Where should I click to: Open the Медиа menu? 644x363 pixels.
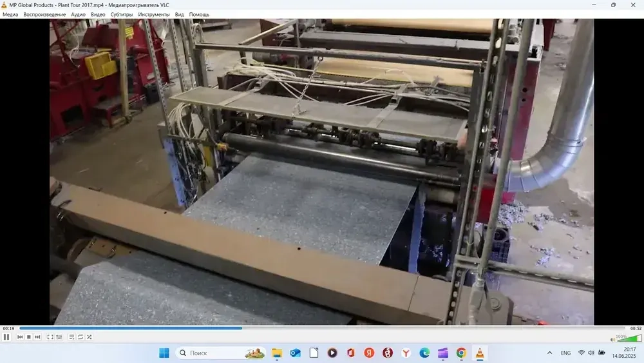(10, 14)
